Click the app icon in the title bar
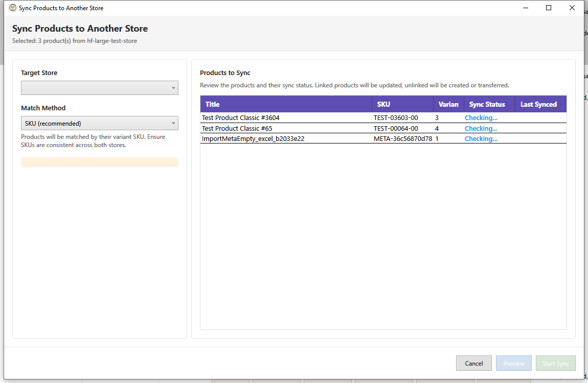588x383 pixels. [11, 8]
